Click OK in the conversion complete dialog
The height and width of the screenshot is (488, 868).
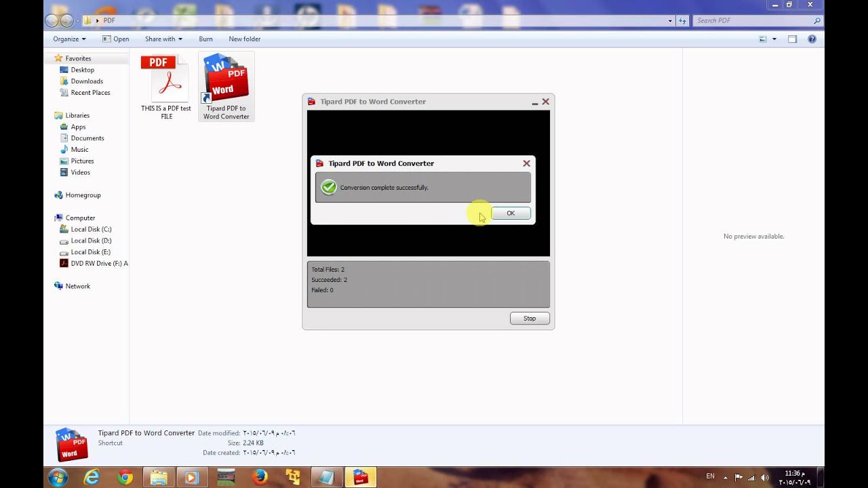[x=511, y=213]
